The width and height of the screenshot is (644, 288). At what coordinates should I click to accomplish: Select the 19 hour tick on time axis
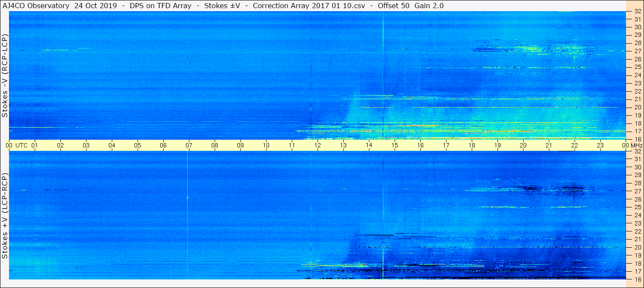497,145
